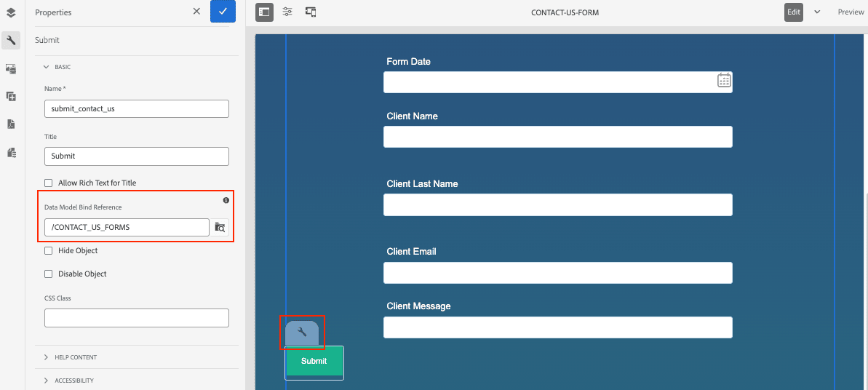Open the device emulator icon

pos(311,12)
